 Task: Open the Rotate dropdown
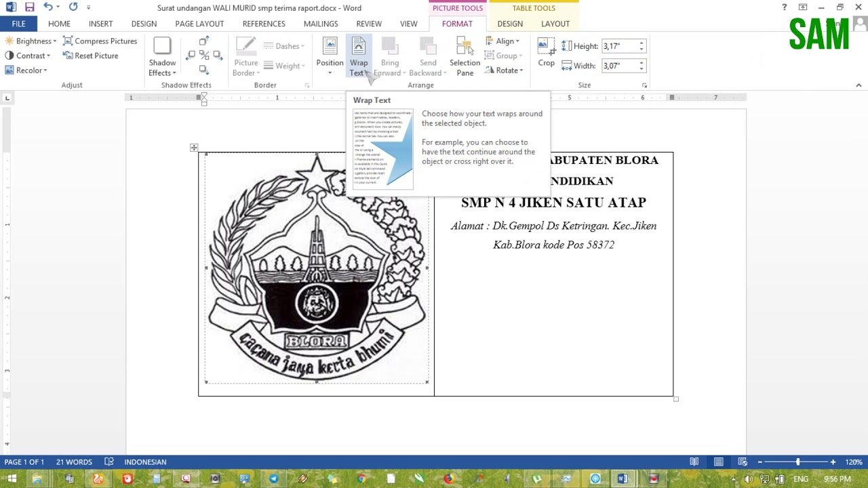tap(504, 70)
